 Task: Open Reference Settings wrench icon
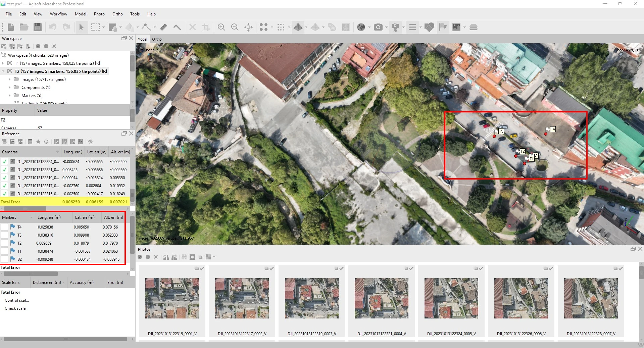point(90,142)
